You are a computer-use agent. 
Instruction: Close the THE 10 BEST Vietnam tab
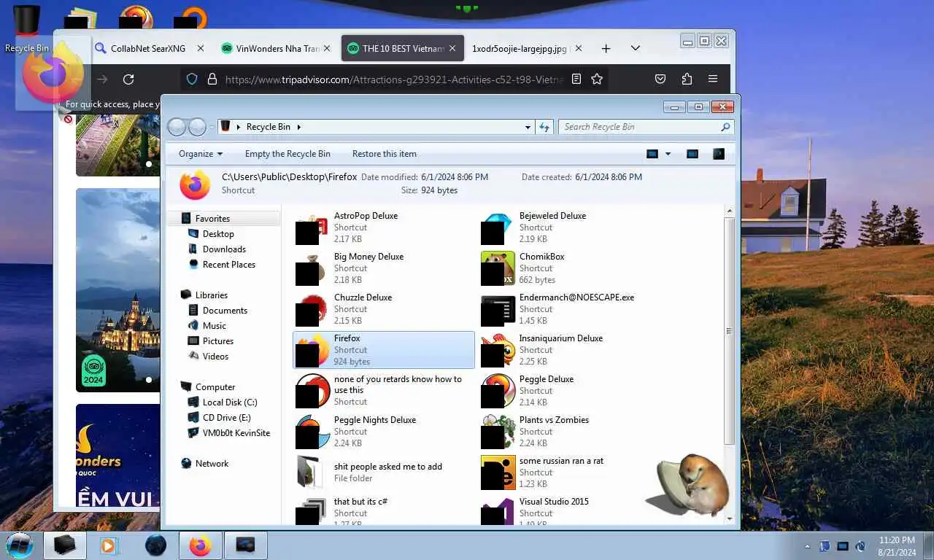coord(452,49)
